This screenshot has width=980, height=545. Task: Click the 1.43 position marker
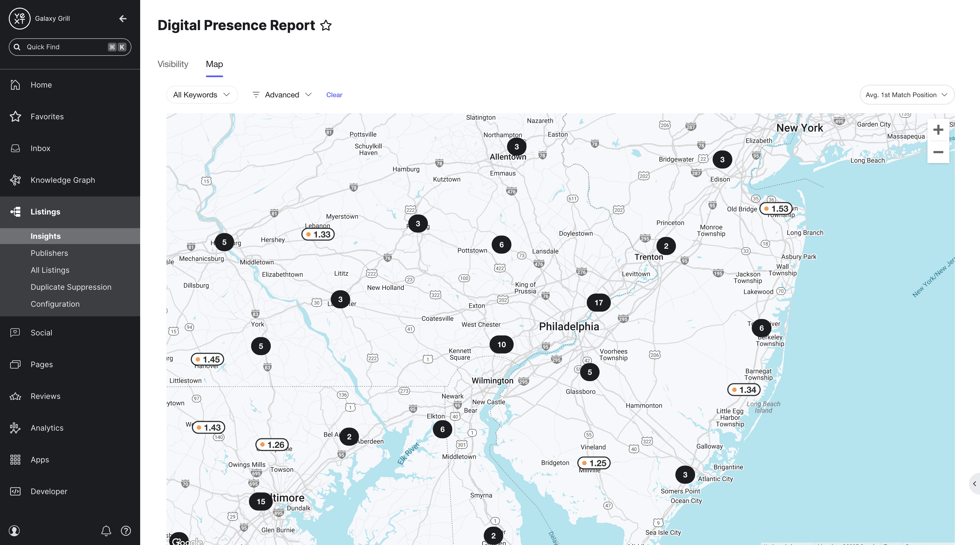tap(209, 427)
